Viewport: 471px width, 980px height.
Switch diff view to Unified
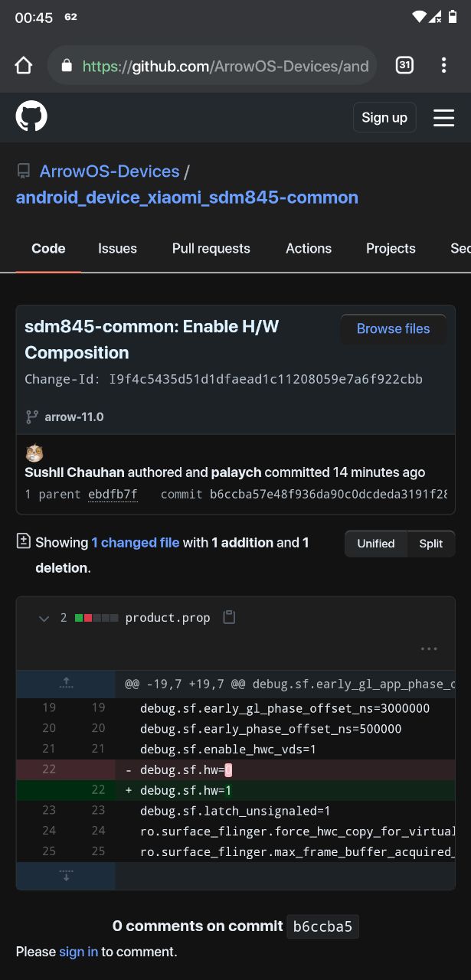[x=376, y=544]
